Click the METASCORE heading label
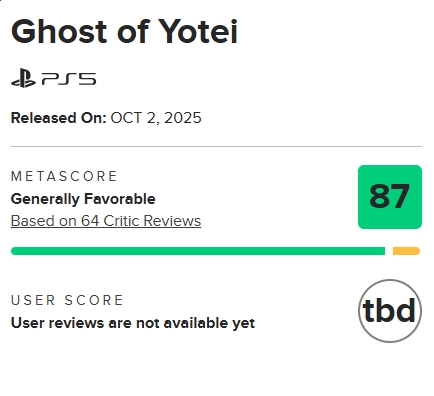 pos(64,176)
